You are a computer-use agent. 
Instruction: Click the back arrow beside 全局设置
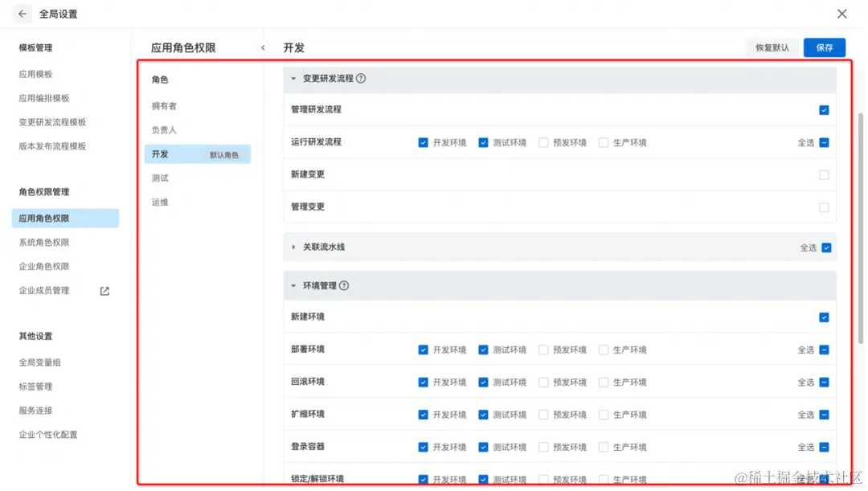pyautogui.click(x=22, y=14)
